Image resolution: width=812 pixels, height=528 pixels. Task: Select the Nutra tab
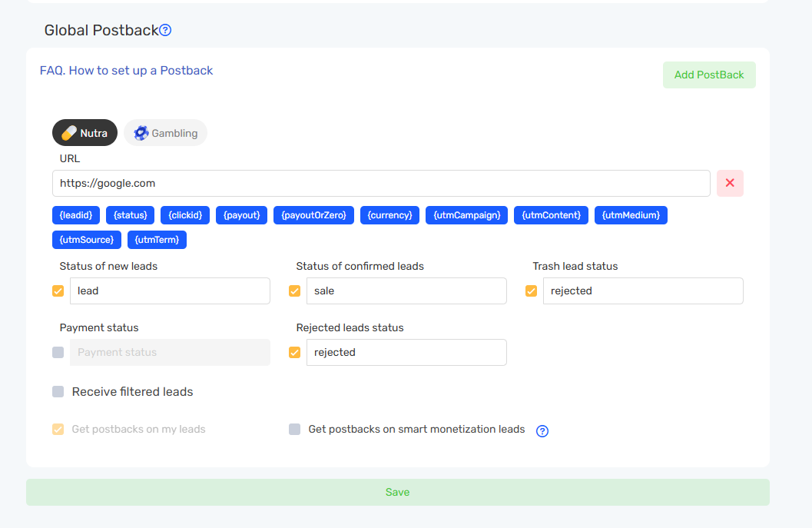pos(85,133)
